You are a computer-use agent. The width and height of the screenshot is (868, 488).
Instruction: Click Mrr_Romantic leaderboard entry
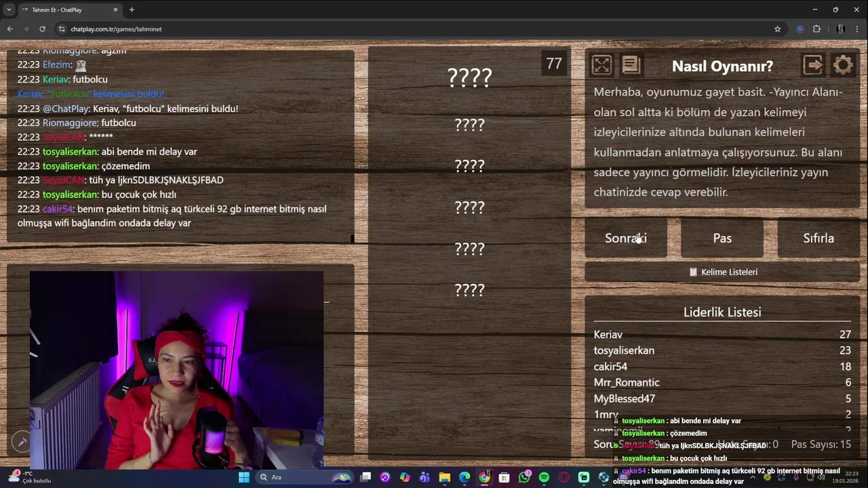coord(627,383)
